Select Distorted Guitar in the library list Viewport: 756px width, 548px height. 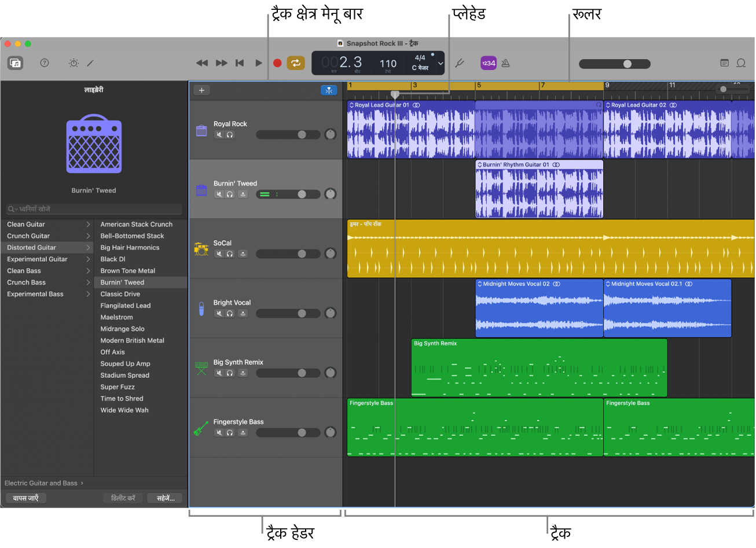pyautogui.click(x=47, y=248)
